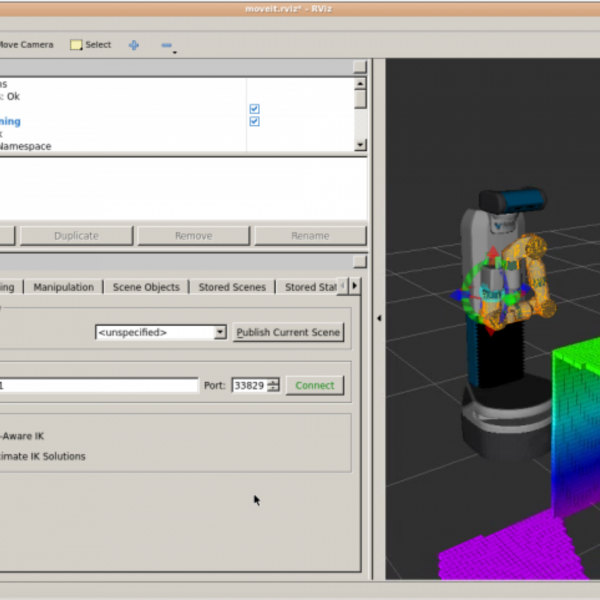Switch to the Scene Objects tab

(x=146, y=287)
